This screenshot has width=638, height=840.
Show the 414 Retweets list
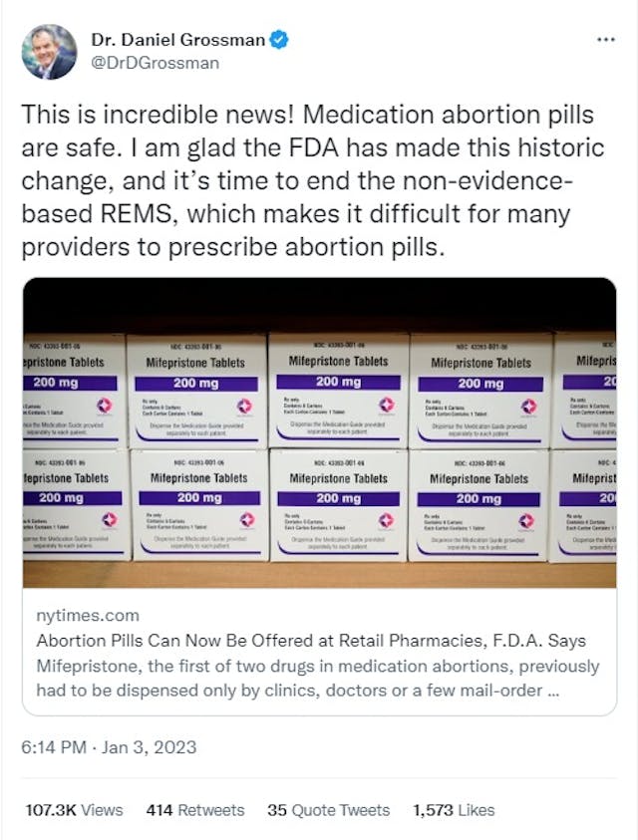click(x=194, y=810)
